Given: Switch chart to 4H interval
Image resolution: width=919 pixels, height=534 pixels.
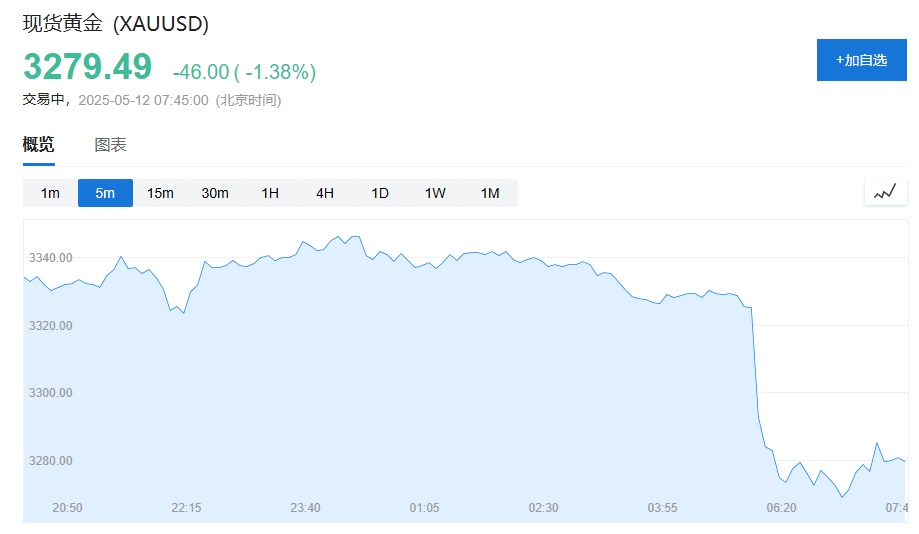Looking at the screenshot, I should pos(325,193).
